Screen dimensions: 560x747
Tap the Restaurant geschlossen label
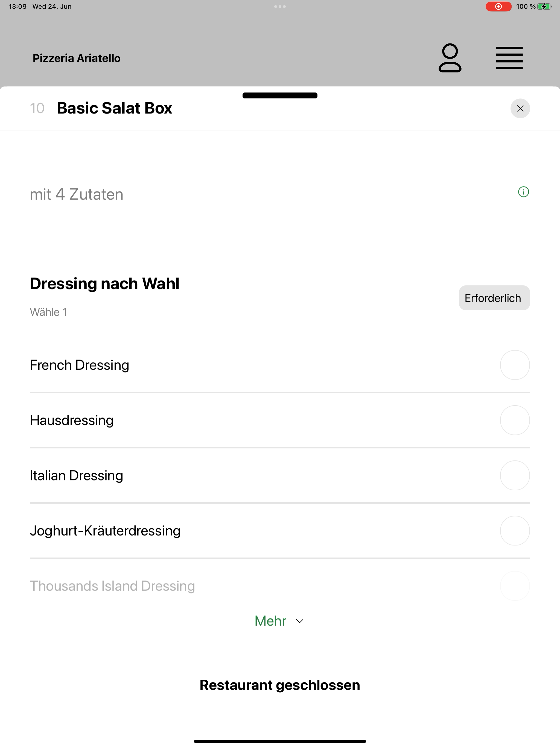click(280, 685)
